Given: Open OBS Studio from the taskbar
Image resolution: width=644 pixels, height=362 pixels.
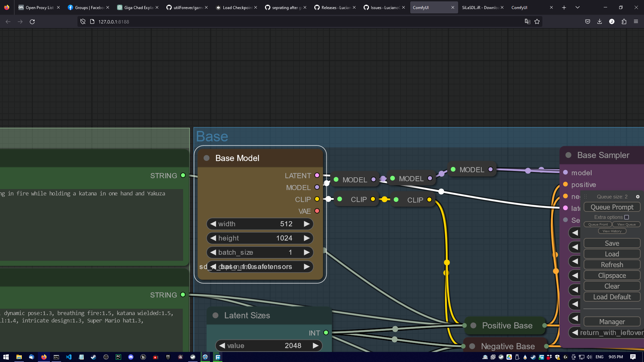Looking at the screenshot, I should (106, 357).
